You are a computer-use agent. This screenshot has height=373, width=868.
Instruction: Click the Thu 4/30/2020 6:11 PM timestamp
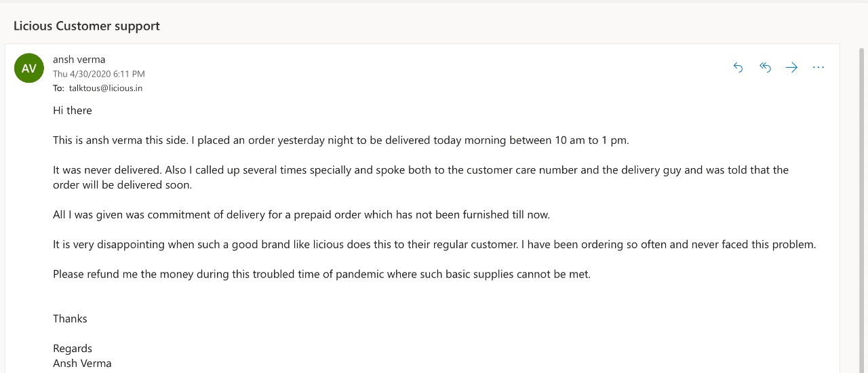[x=99, y=74]
